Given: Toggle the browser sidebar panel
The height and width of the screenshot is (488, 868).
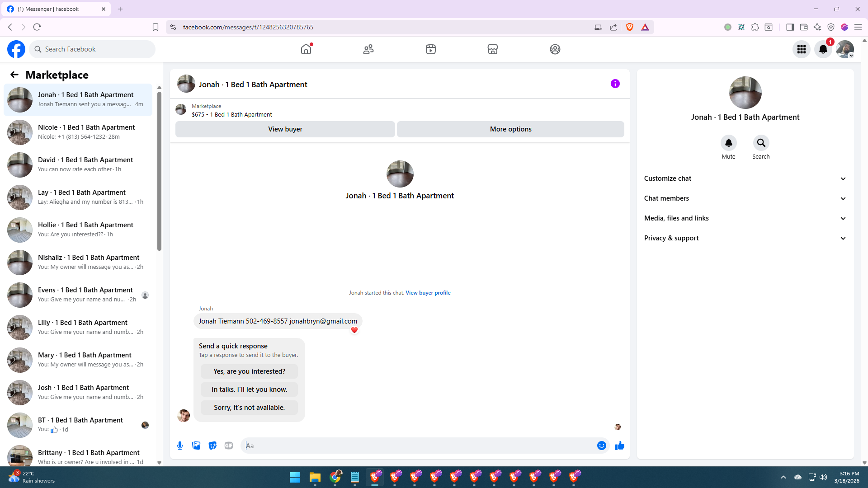Looking at the screenshot, I should (790, 27).
